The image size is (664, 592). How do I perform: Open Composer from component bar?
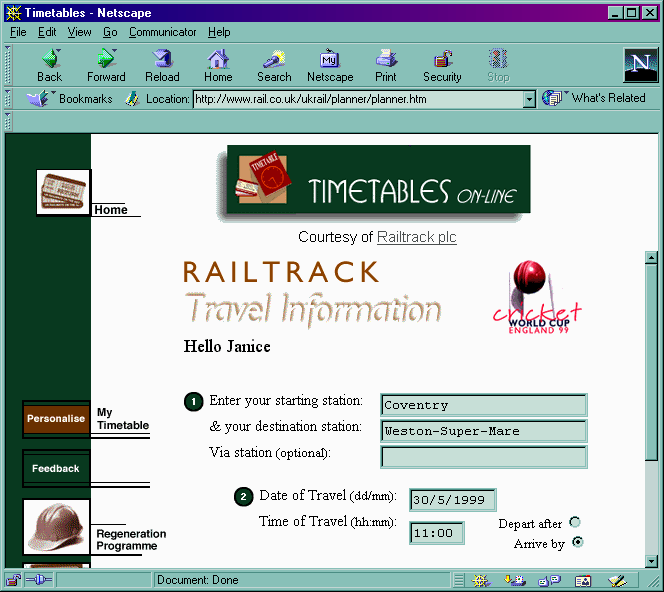[617, 581]
